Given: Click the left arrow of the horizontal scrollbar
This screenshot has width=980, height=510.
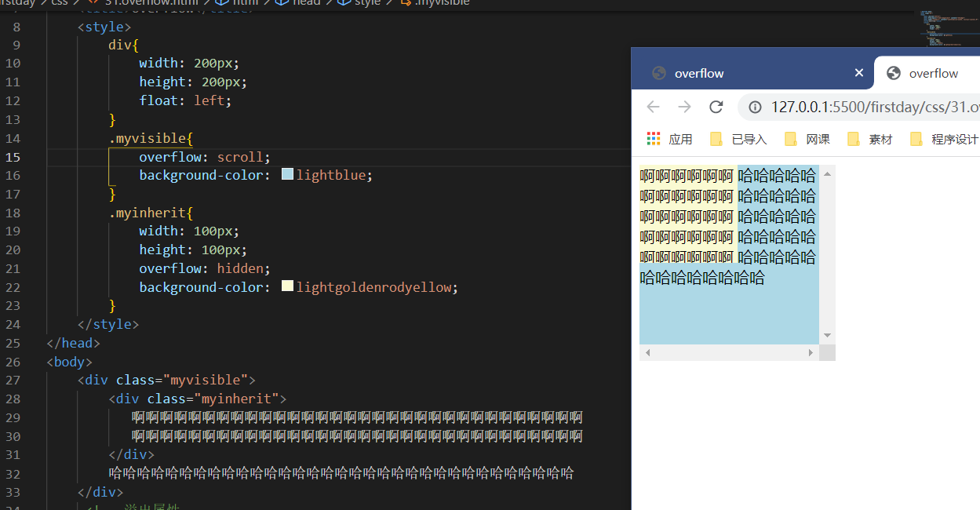Looking at the screenshot, I should pos(647,353).
